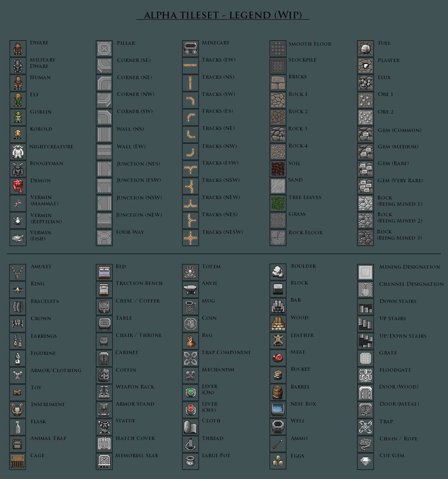Select the Nest Box blue tile
Screen dimensions: 448x479
(x=278, y=409)
